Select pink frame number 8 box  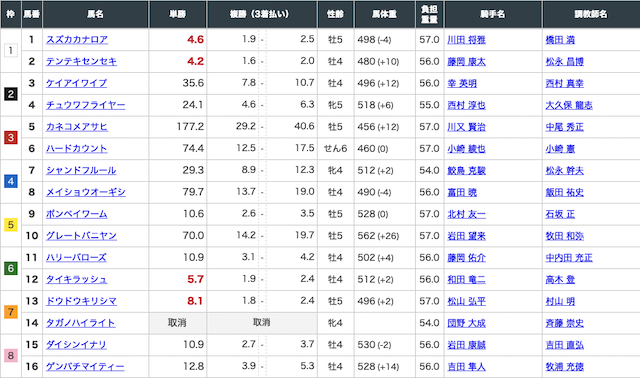[x=11, y=356]
